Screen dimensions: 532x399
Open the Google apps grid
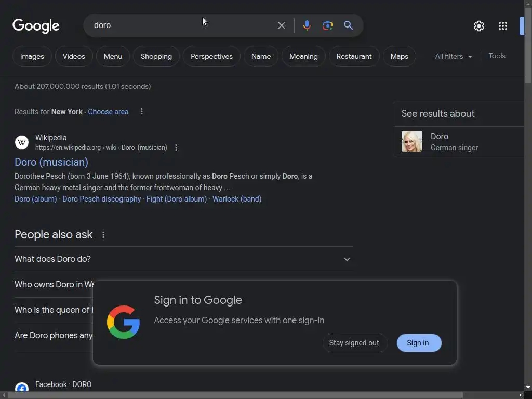tap(503, 26)
